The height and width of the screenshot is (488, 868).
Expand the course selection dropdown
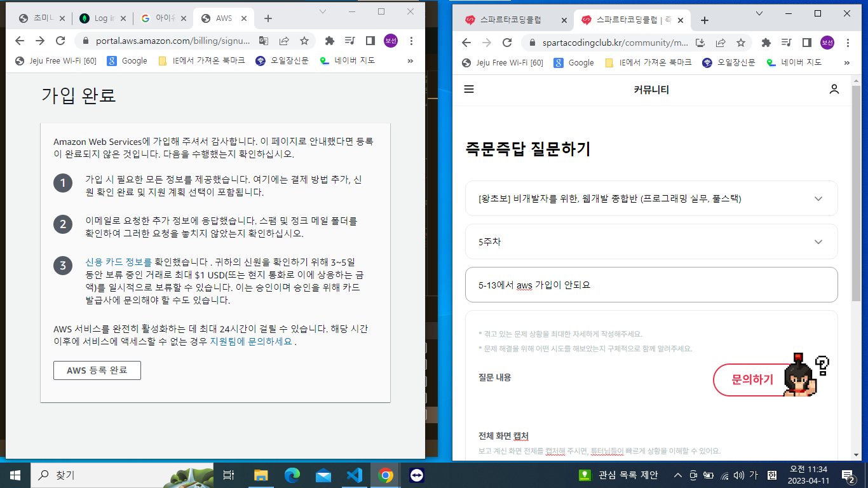[651, 198]
